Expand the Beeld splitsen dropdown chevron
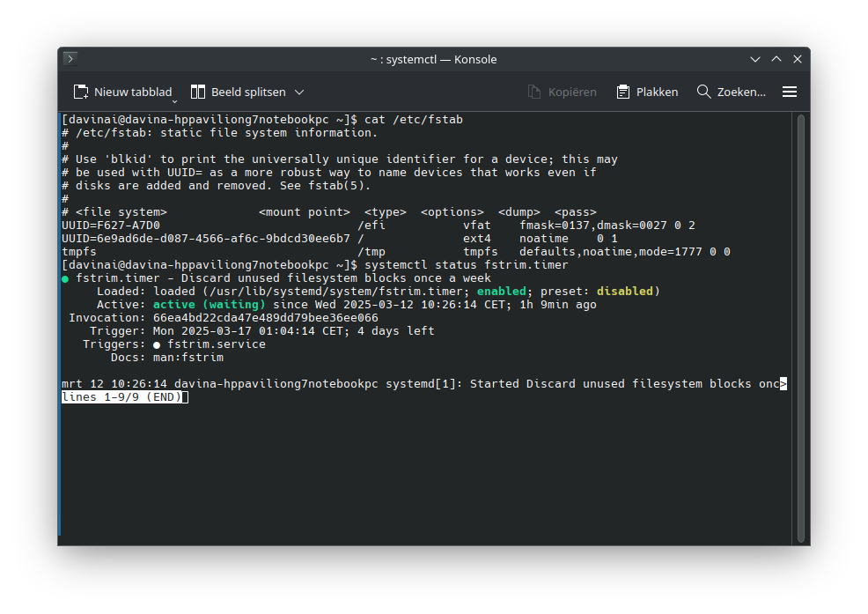The height and width of the screenshot is (614, 868). (299, 92)
